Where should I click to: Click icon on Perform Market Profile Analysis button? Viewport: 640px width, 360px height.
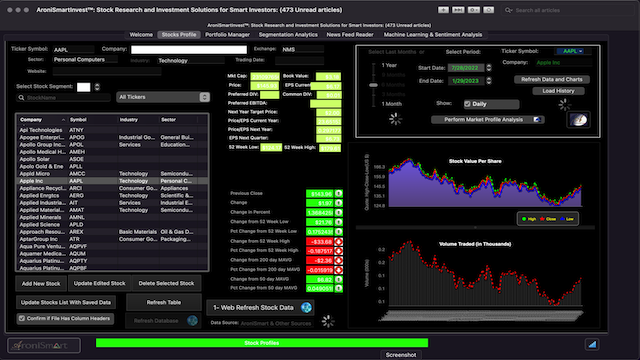pyautogui.click(x=537, y=120)
